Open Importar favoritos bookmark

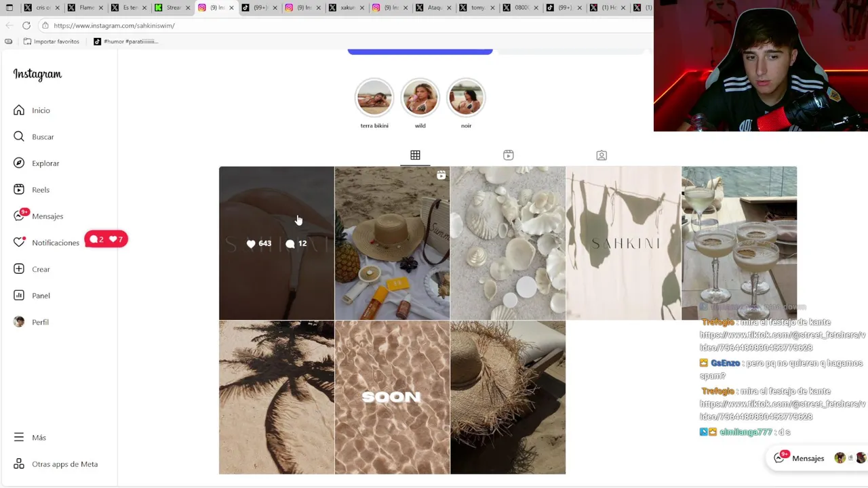(52, 41)
